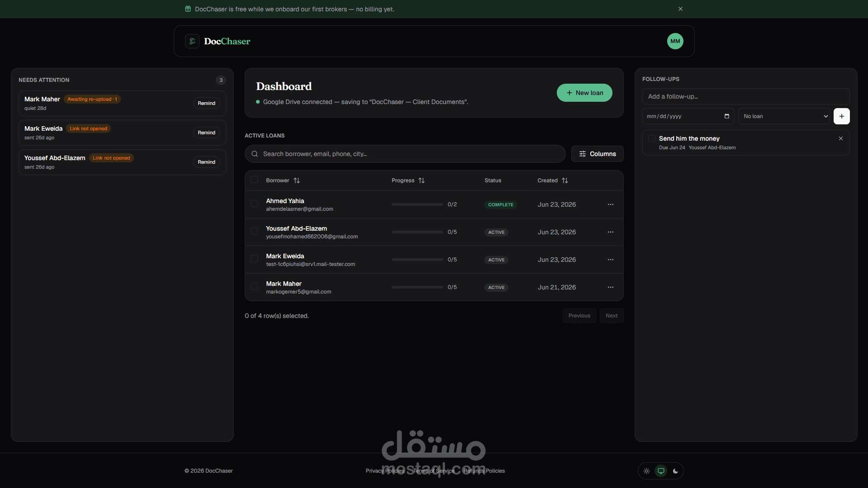The height and width of the screenshot is (488, 868).
Task: Open the Refunds Policies link
Action: coord(484,471)
